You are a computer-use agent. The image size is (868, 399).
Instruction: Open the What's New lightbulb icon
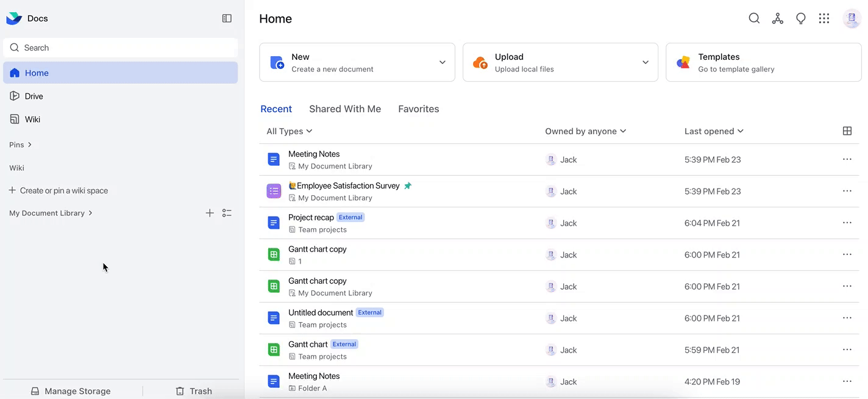[x=801, y=18]
